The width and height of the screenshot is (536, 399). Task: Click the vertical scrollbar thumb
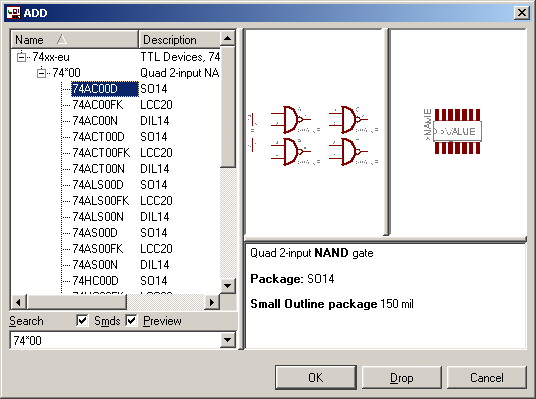pos(228,107)
